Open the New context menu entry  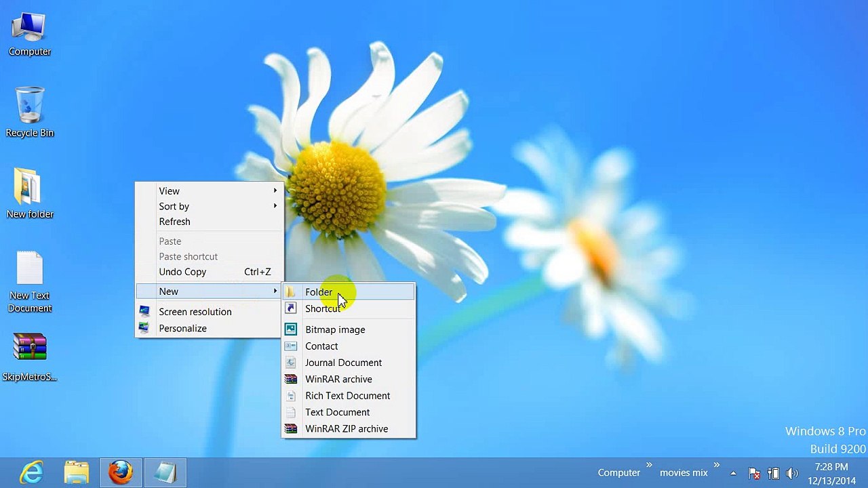pos(209,291)
